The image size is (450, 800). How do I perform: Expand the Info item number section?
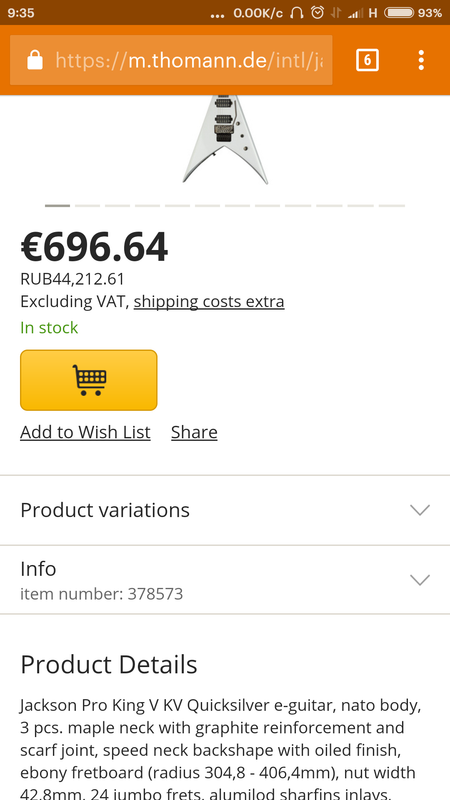225,580
